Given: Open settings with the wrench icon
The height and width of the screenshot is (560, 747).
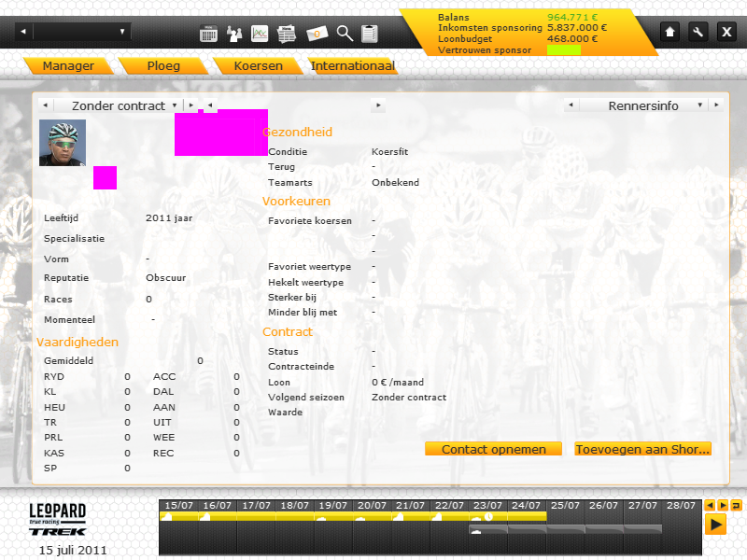Looking at the screenshot, I should tap(698, 32).
